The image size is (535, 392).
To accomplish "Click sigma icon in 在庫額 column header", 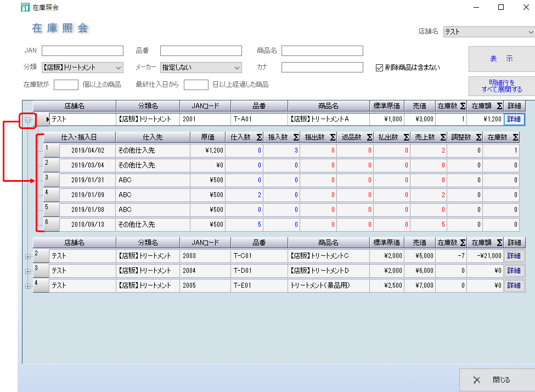I will click(499, 106).
